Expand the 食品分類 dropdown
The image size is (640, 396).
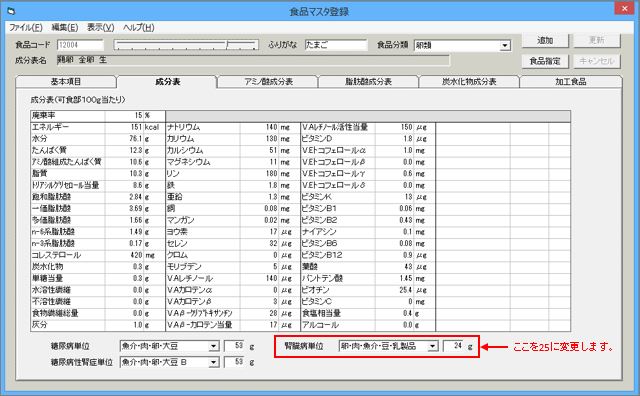[505, 45]
